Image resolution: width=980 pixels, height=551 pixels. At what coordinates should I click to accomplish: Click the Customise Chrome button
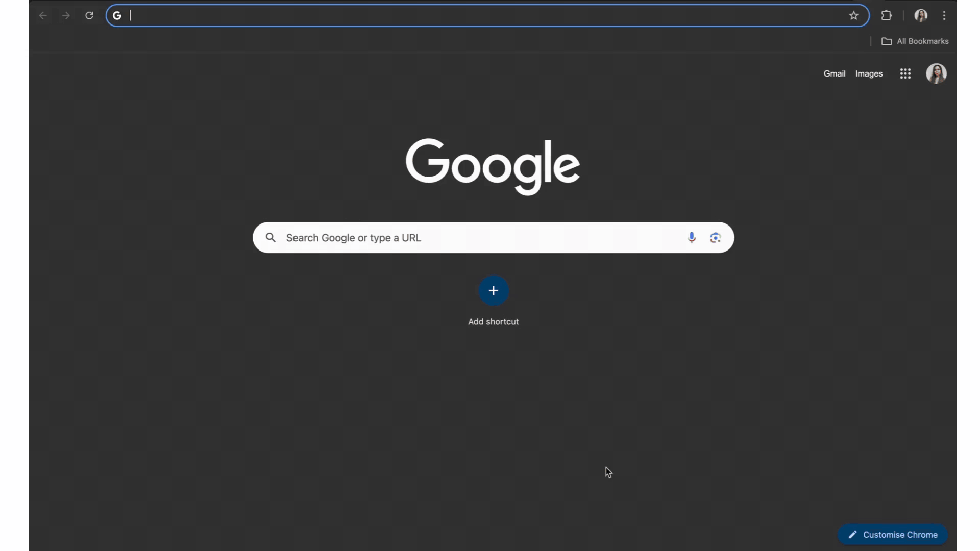tap(894, 534)
